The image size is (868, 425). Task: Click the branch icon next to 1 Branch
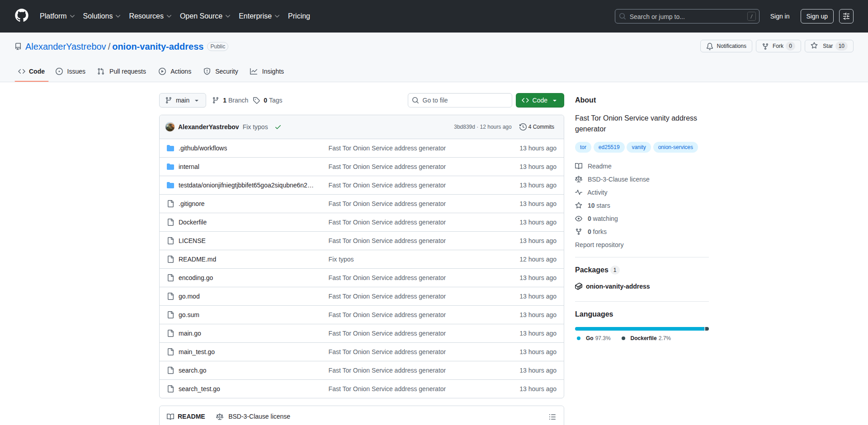coord(216,100)
